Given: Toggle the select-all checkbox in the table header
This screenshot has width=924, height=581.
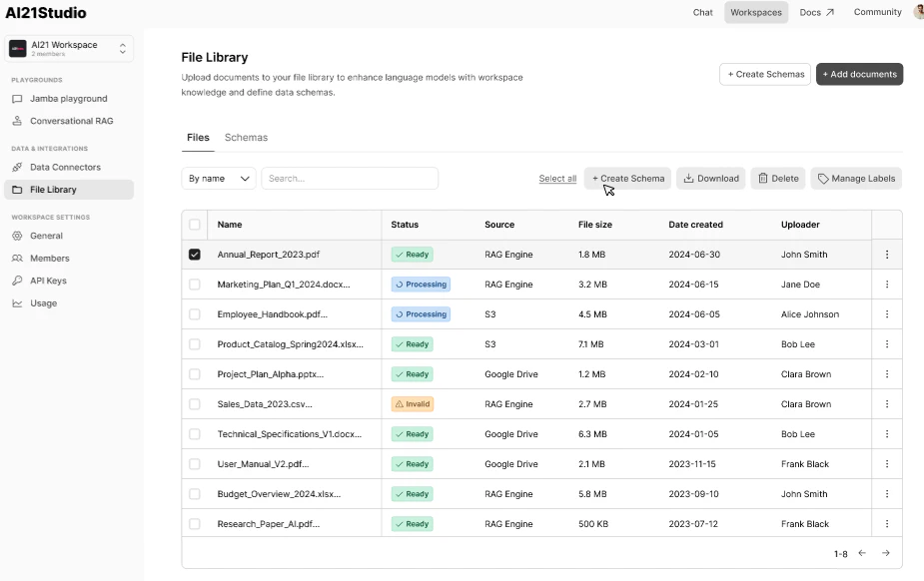Looking at the screenshot, I should click(195, 225).
